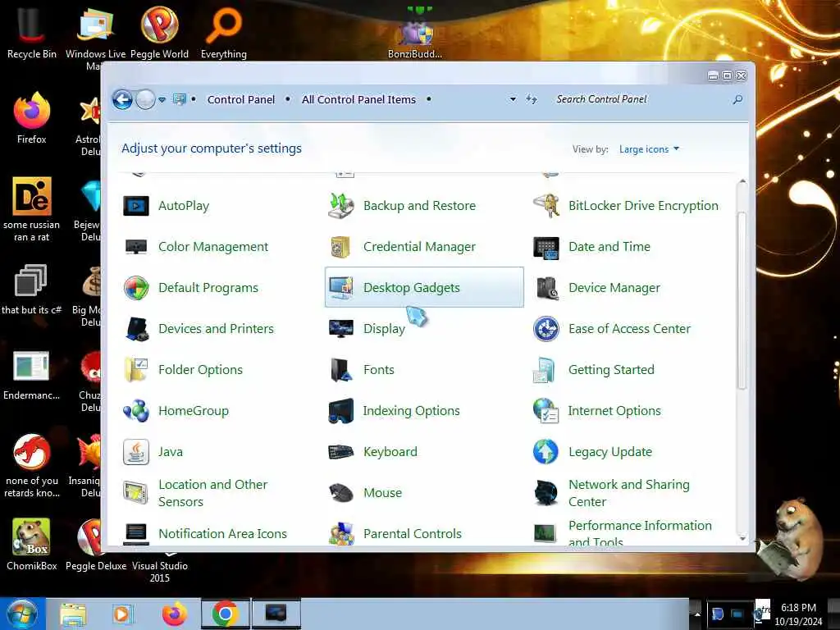The width and height of the screenshot is (840, 630).
Task: Refresh the Control Panel address bar
Action: (x=532, y=99)
